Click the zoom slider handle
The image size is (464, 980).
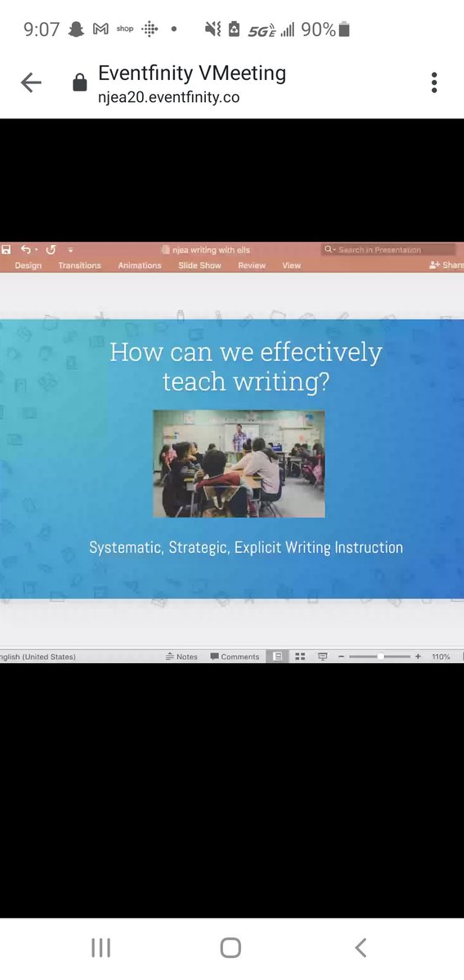(380, 657)
